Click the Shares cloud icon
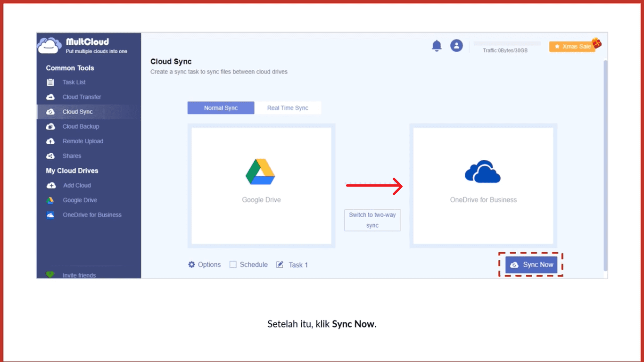 50,156
